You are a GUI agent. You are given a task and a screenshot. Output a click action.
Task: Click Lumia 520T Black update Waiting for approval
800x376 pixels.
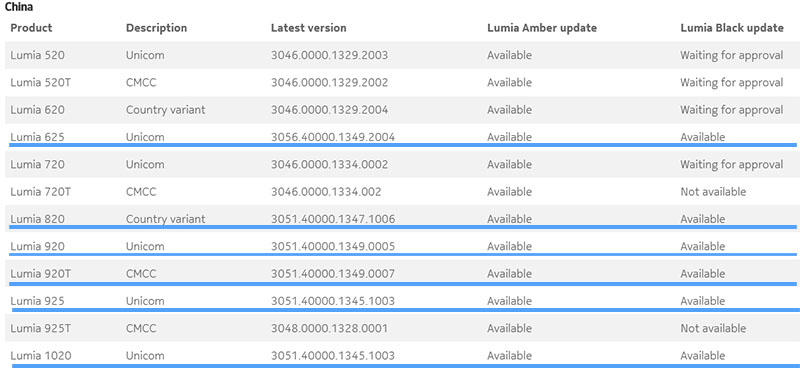tap(732, 83)
